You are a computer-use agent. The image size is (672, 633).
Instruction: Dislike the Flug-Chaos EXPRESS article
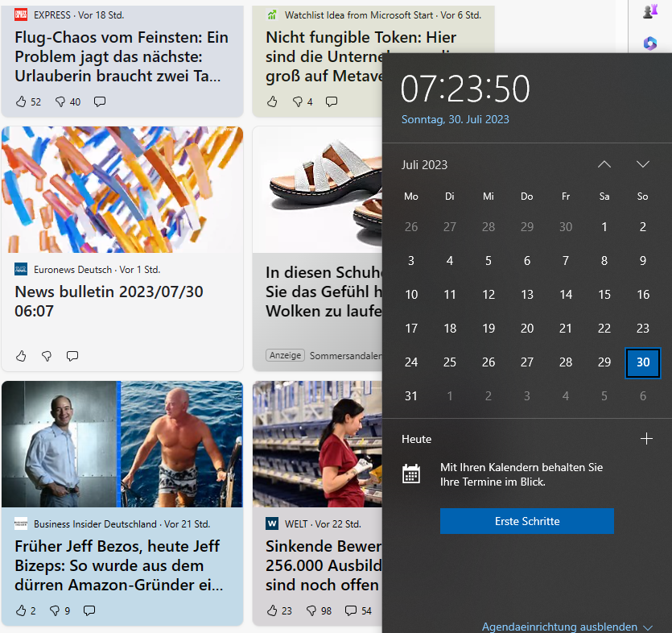[x=60, y=101]
